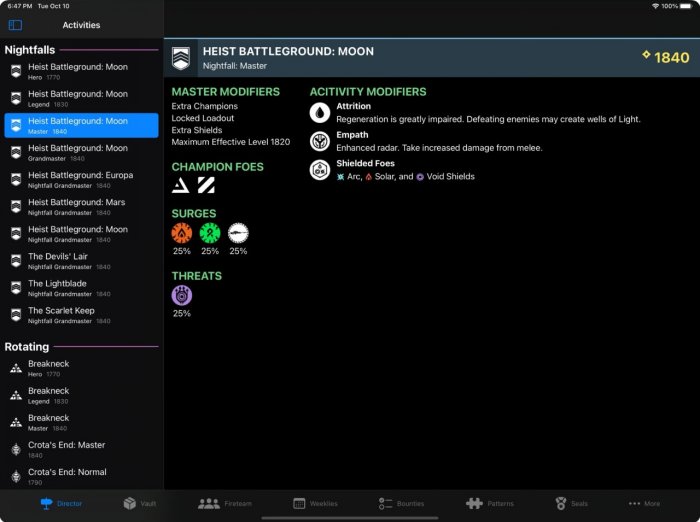Open Breakneck Legend 1830 activity
The width and height of the screenshot is (700, 522).
(80, 395)
